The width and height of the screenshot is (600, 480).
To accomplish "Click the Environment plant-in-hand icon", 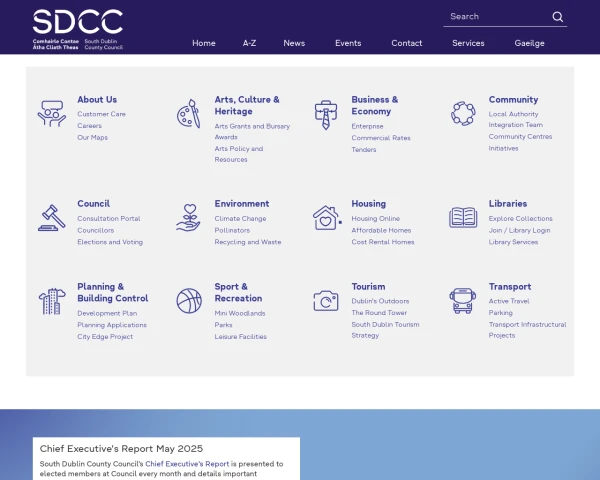I will (x=189, y=217).
